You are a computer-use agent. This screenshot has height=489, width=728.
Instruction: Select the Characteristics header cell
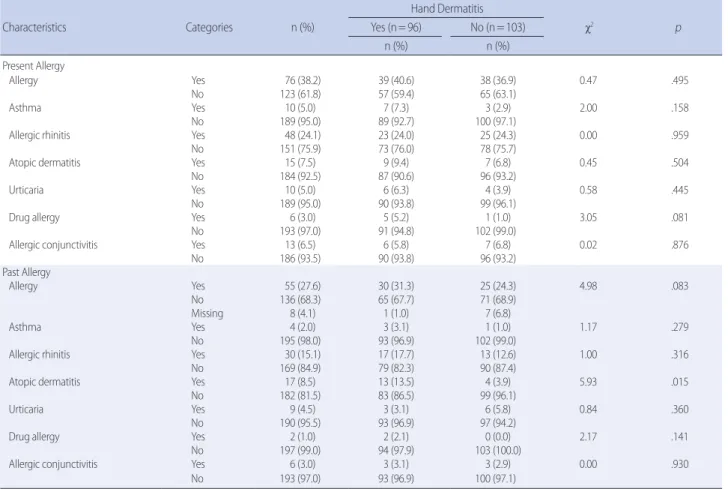(x=34, y=27)
